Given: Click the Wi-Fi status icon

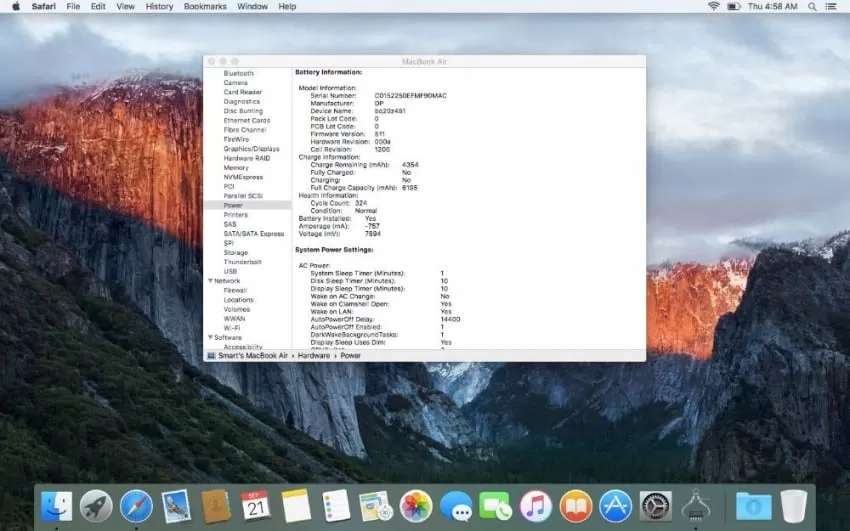Looking at the screenshot, I should [x=713, y=7].
